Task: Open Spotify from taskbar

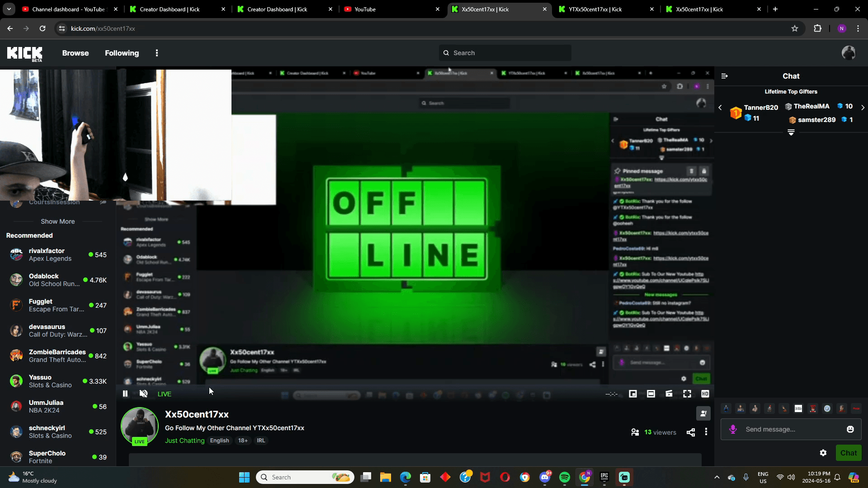Action: tap(565, 477)
